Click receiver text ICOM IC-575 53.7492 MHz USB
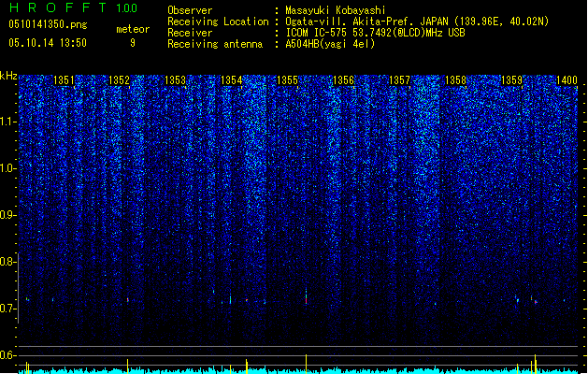 click(x=375, y=33)
